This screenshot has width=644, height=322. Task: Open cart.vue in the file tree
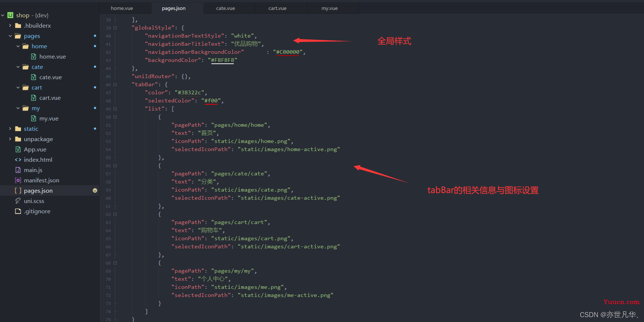(50, 98)
